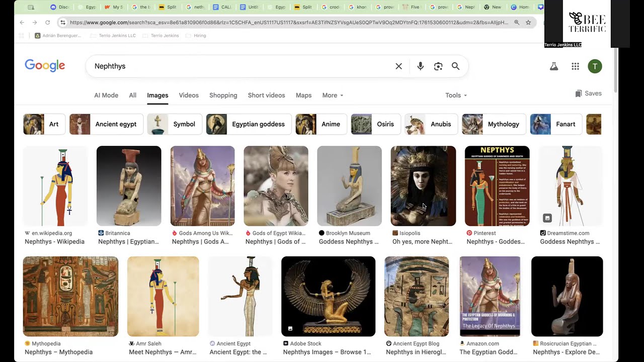The width and height of the screenshot is (644, 362).
Task: Open Search Labs flask icon
Action: [554, 66]
